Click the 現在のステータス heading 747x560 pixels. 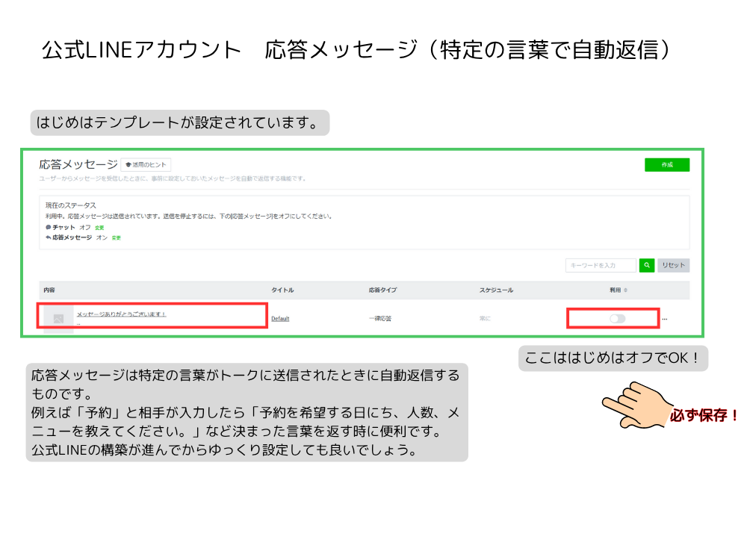click(71, 205)
